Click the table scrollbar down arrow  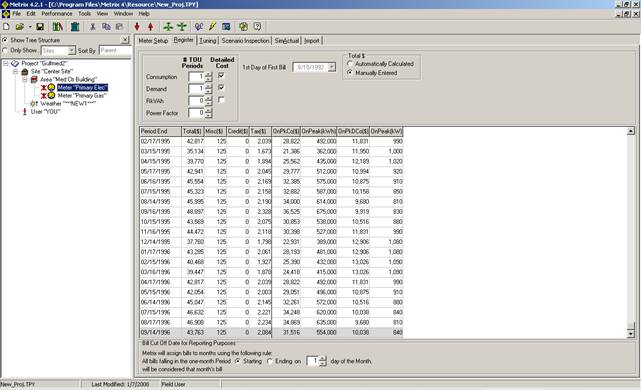pos(631,334)
